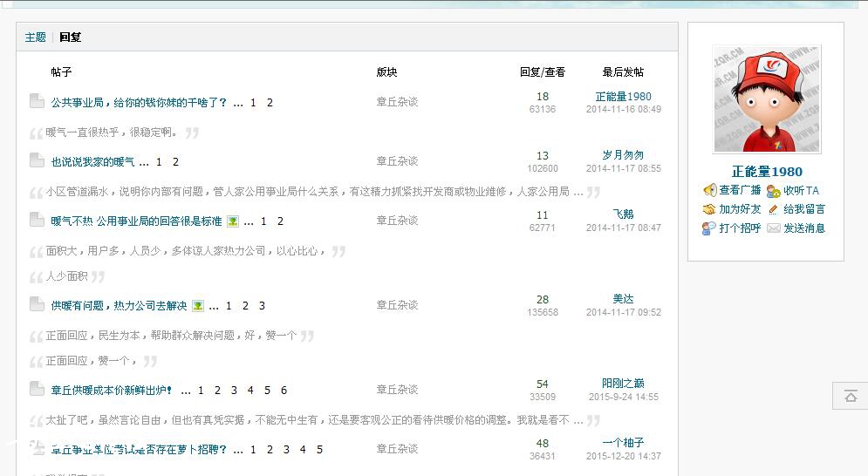868x476 pixels.
Task: Click the 给我留言 pencil icon
Action: [773, 209]
